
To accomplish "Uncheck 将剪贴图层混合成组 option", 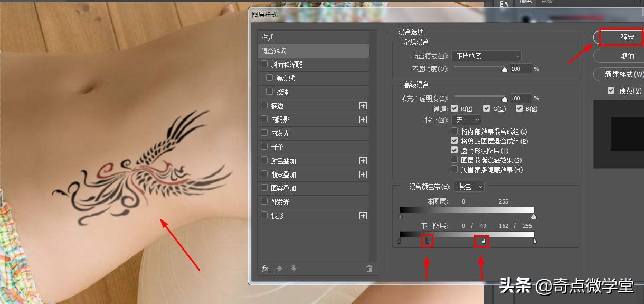I will tap(454, 141).
